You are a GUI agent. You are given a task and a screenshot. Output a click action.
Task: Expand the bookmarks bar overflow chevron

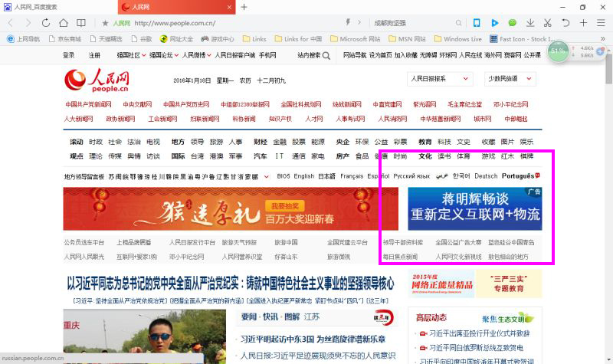tap(603, 39)
